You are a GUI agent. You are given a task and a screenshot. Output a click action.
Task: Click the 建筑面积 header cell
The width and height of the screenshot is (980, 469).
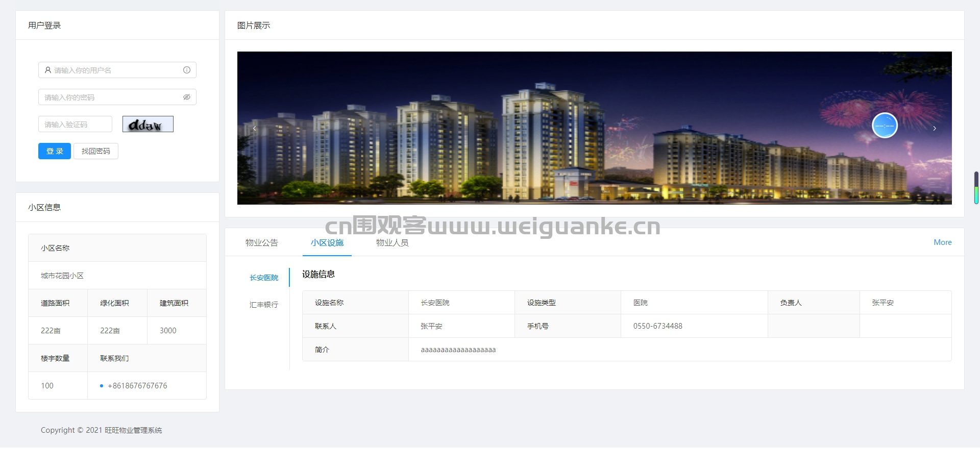(177, 303)
